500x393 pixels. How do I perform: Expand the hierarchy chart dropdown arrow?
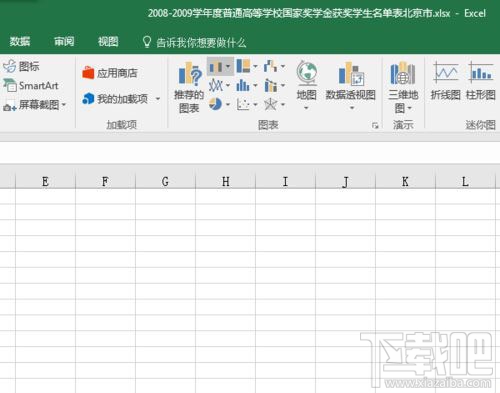click(255, 66)
